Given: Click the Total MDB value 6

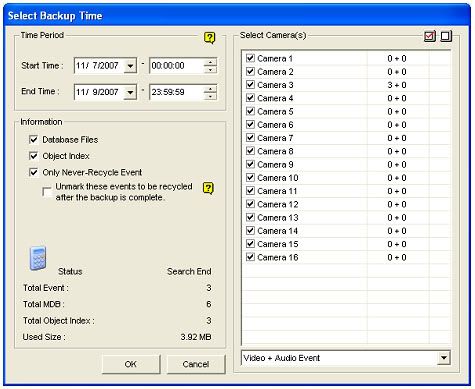Looking at the screenshot, I should point(209,304).
